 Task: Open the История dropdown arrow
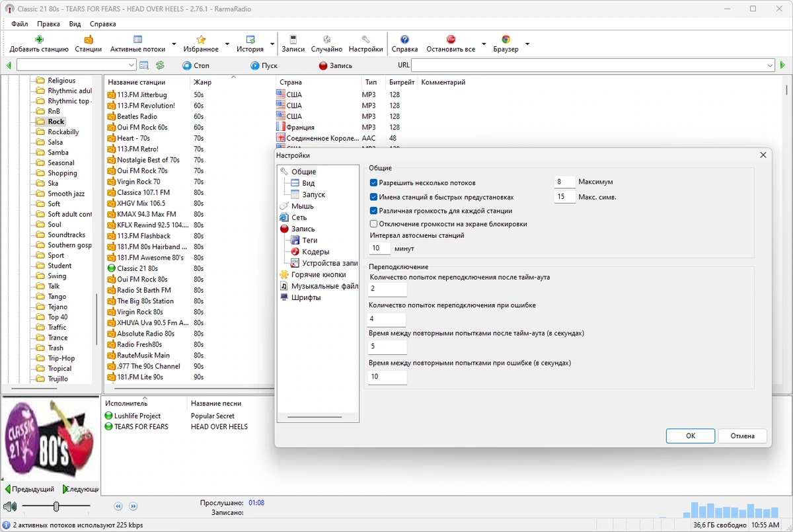point(272,45)
